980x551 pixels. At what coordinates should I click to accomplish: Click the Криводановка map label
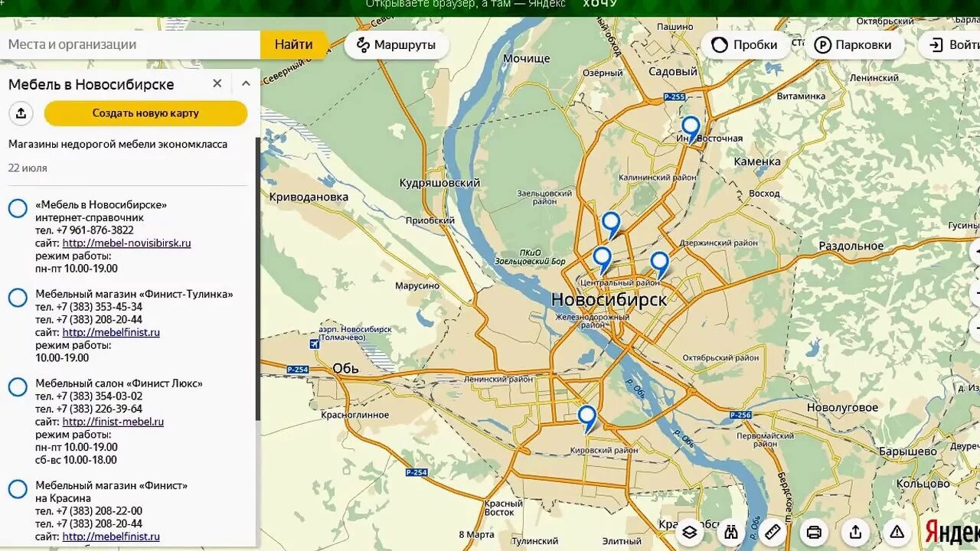pos(309,197)
